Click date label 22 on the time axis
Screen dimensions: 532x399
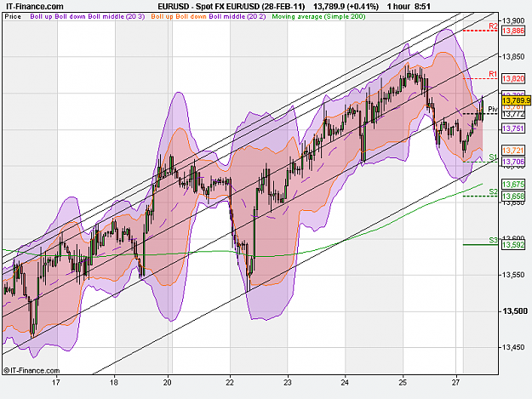(230, 382)
